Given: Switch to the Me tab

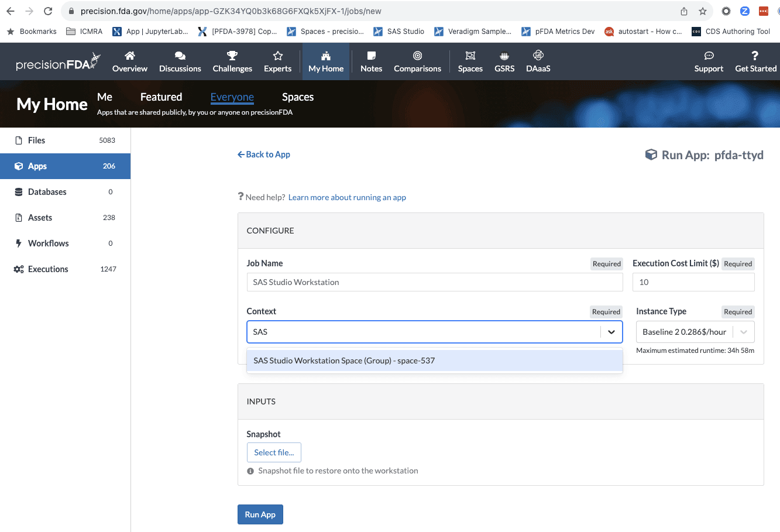Looking at the screenshot, I should click(105, 97).
